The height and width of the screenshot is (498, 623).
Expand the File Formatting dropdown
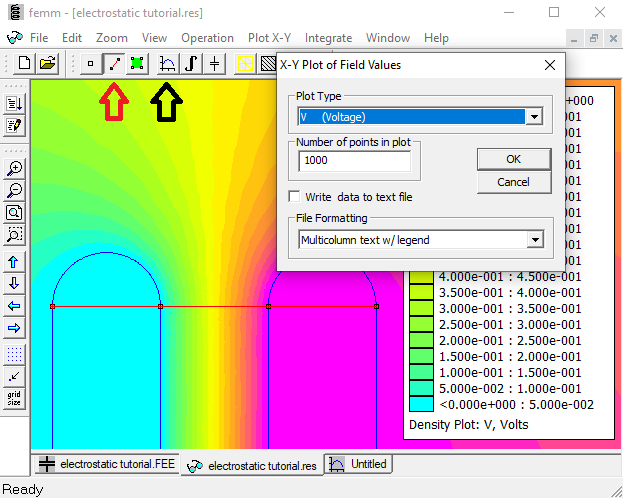534,240
